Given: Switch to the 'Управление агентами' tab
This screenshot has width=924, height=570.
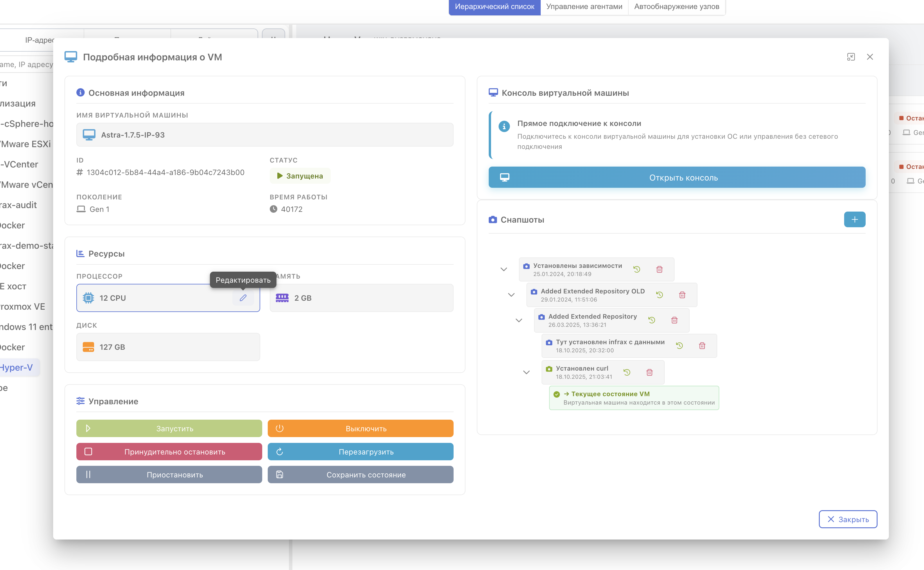Looking at the screenshot, I should click(584, 6).
